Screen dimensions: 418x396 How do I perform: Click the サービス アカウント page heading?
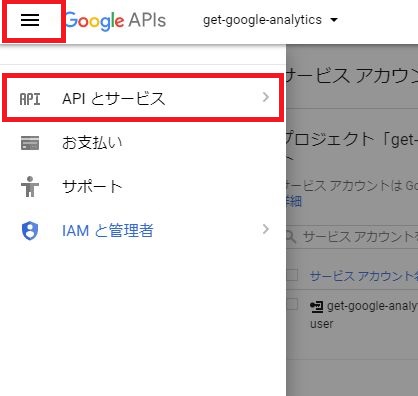click(352, 76)
